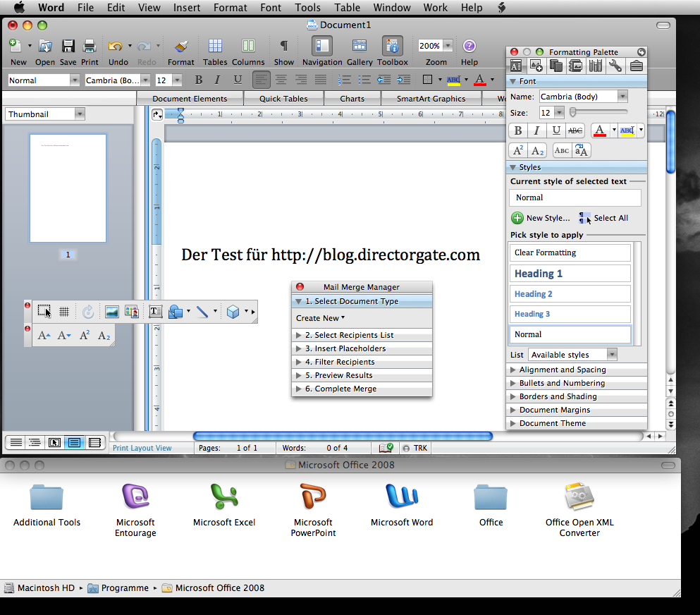
Task: Toggle the Gallery toolbar button
Action: pyautogui.click(x=360, y=46)
